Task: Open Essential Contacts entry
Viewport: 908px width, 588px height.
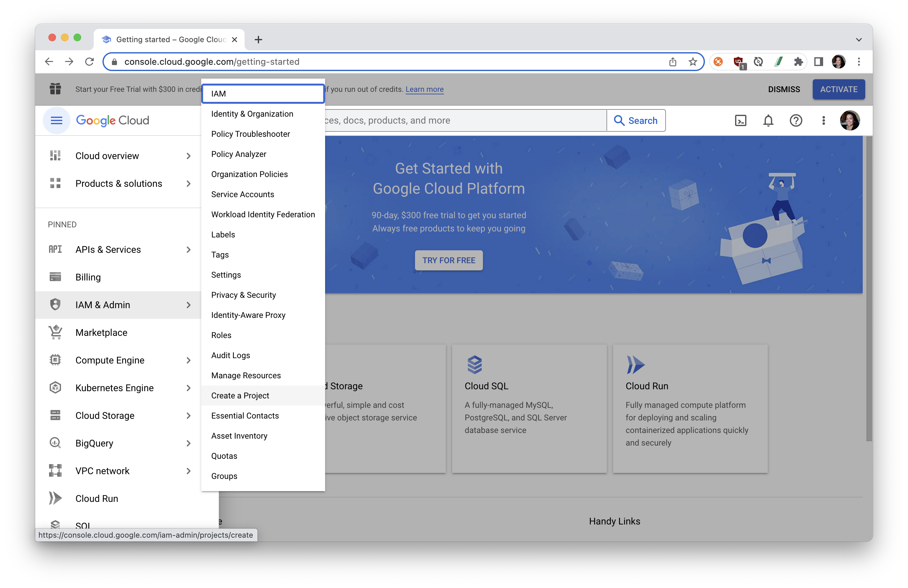Action: 263,415
